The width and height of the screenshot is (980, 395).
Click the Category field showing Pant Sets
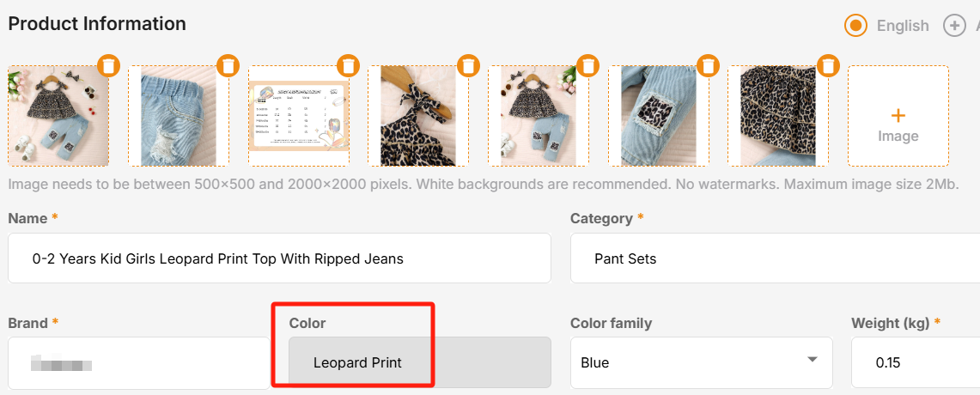coord(773,258)
